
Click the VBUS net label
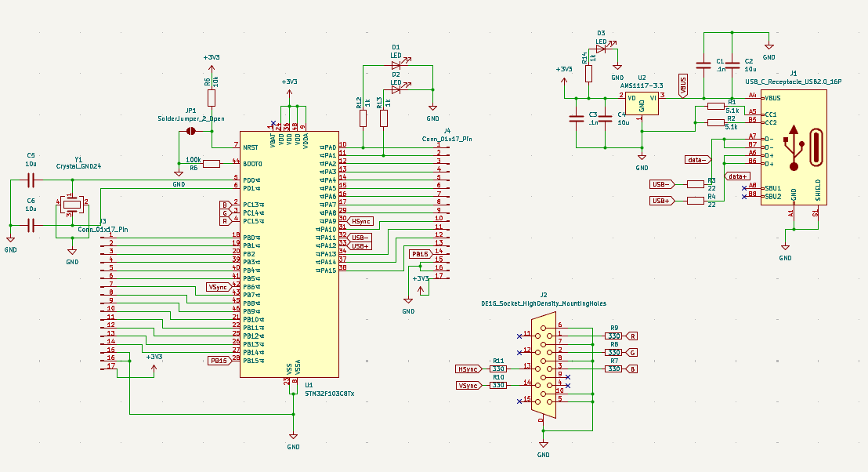682,85
